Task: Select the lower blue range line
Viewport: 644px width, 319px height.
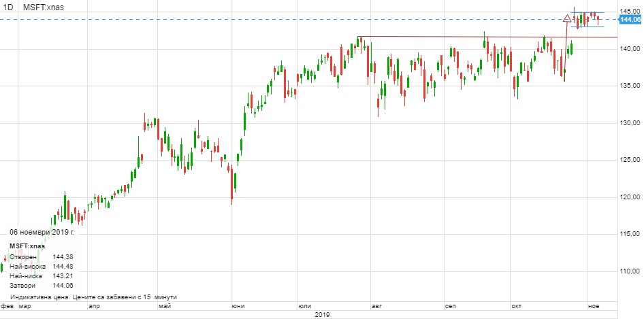Action: [x=587, y=27]
